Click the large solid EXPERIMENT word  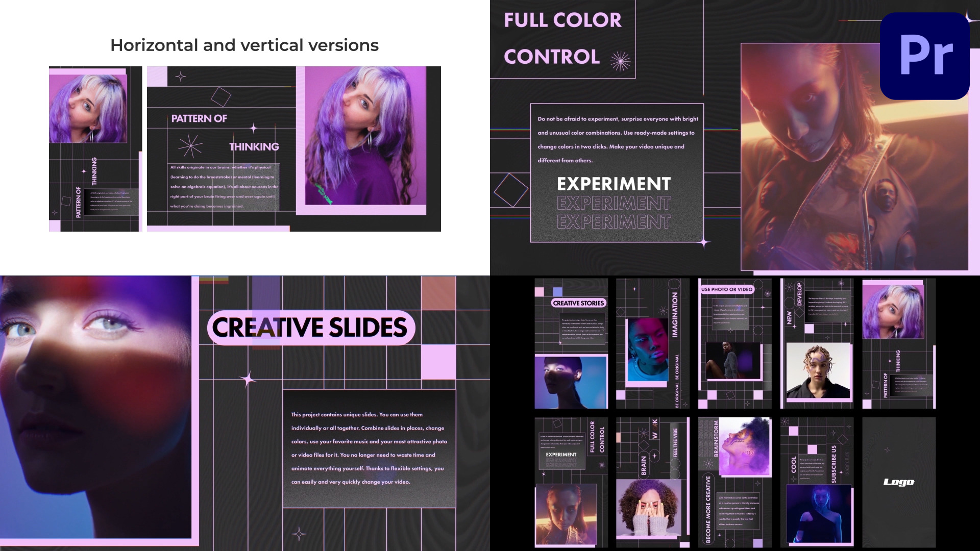tap(614, 184)
